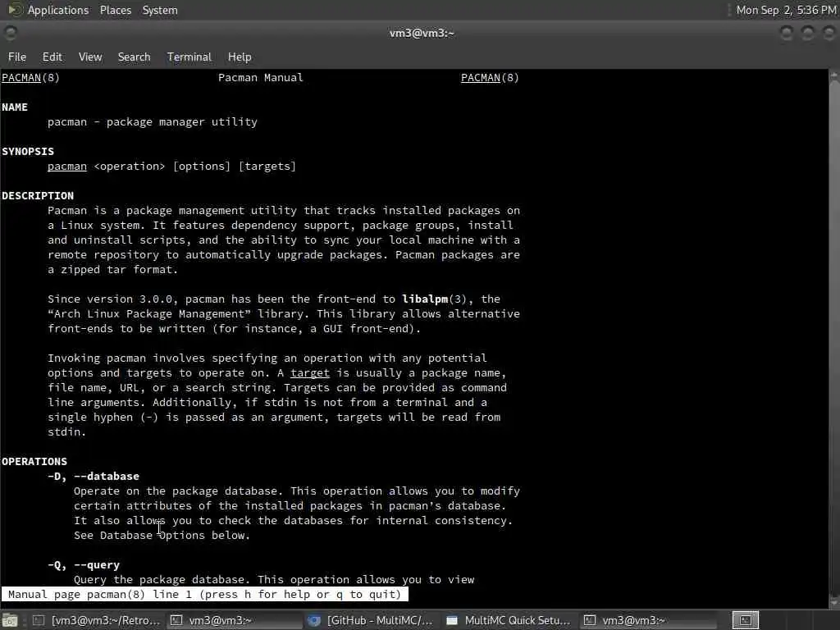Click the '<operation>' synopsis argument
Viewport: 840px width, 630px height.
click(x=129, y=166)
